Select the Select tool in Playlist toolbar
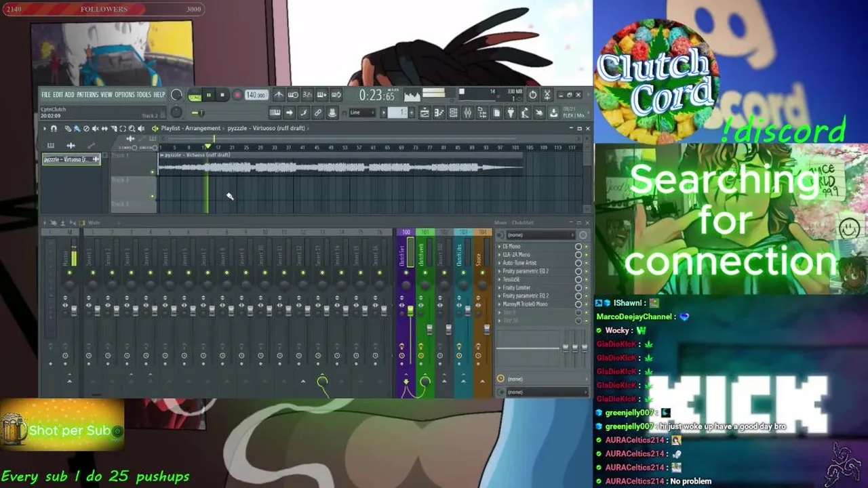This screenshot has height=488, width=868. [x=123, y=129]
